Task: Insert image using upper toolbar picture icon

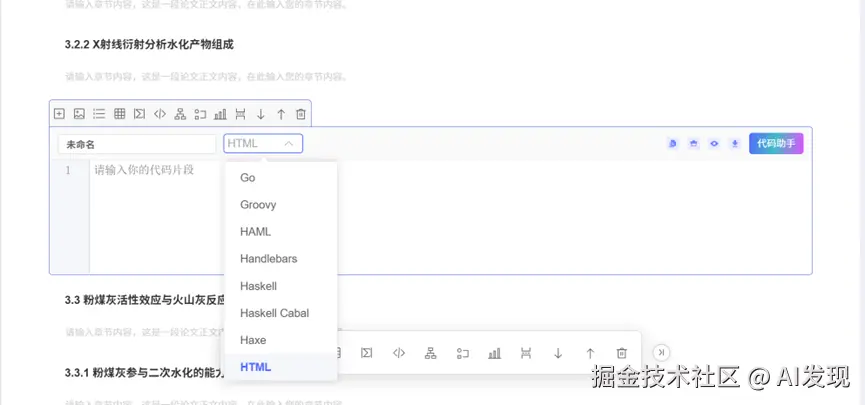Action: pyautogui.click(x=79, y=114)
